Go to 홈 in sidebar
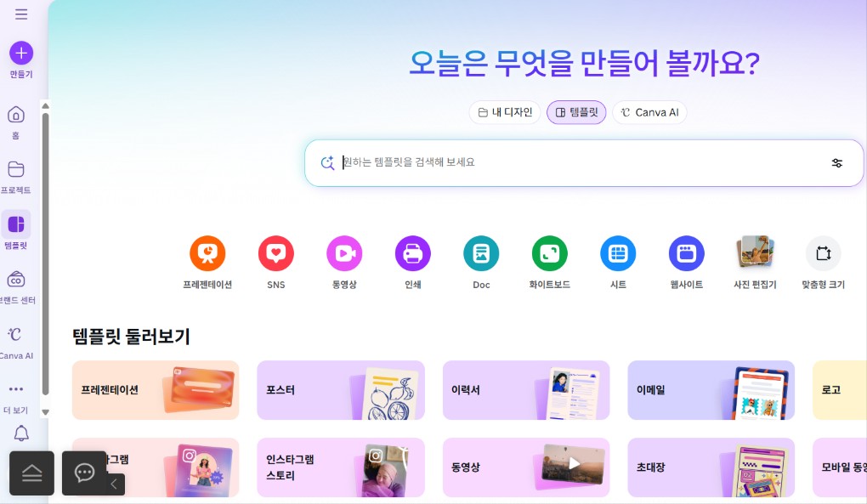Viewport: 867px width, 504px height. (16, 115)
